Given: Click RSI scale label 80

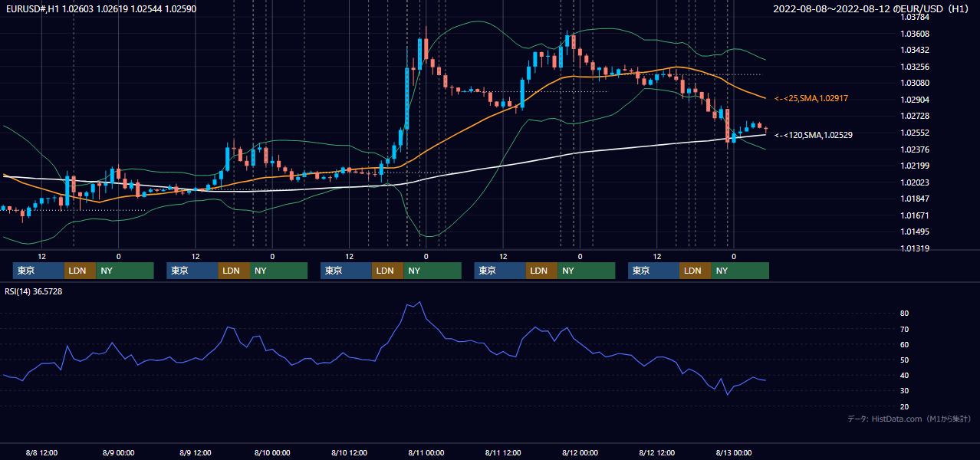Looking at the screenshot, I should tap(905, 314).
